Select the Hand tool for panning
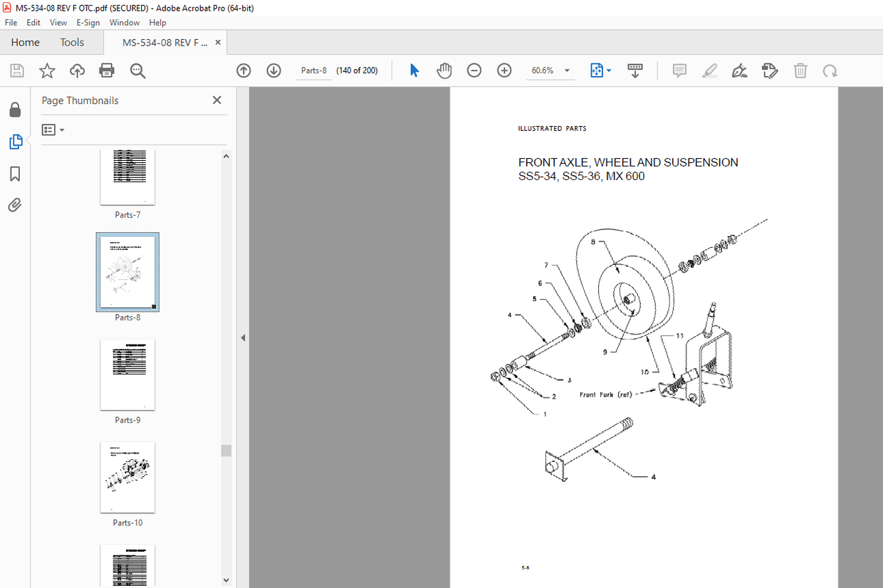The height and width of the screenshot is (588, 883). (444, 70)
